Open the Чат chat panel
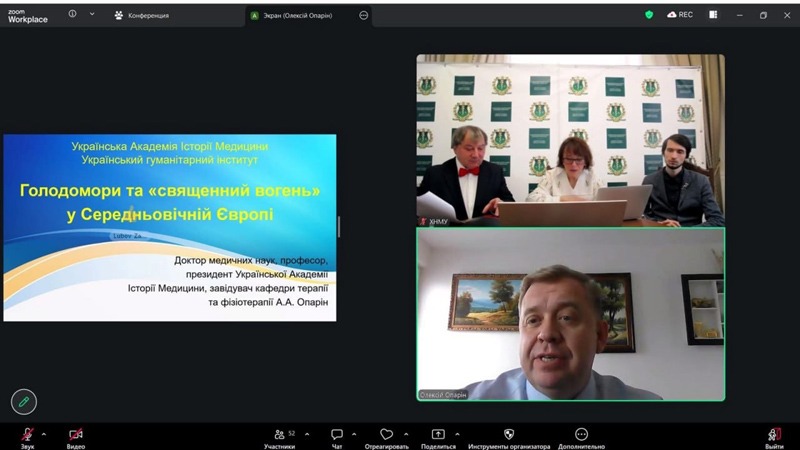 (337, 435)
